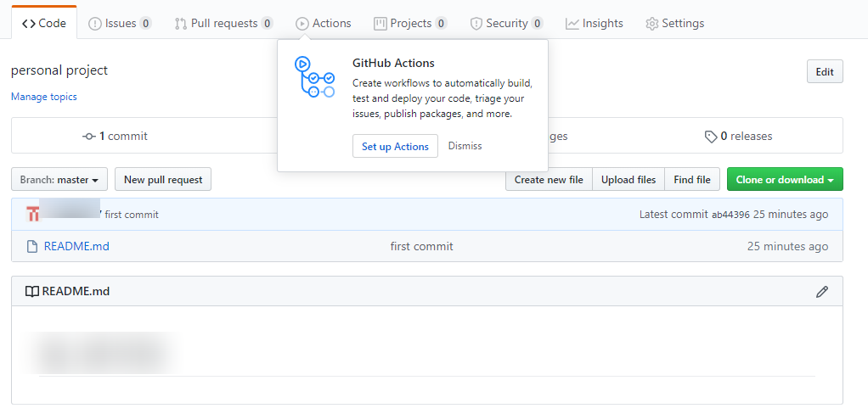This screenshot has height=414, width=868.
Task: Click the committer avatar icon
Action: (x=33, y=214)
